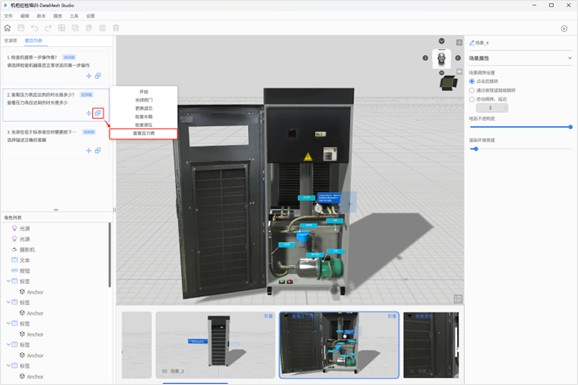
Task: Undo the last action with the undo arrow
Action: [34, 28]
